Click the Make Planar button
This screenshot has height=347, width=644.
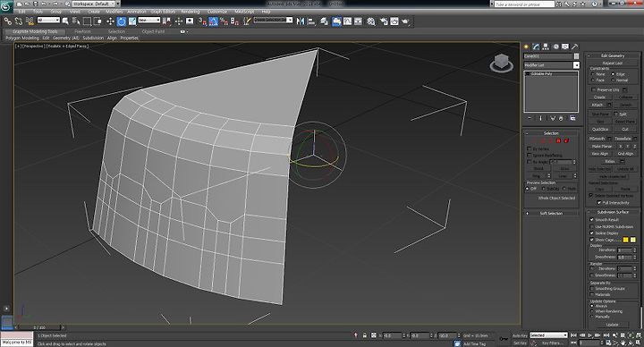(602, 146)
